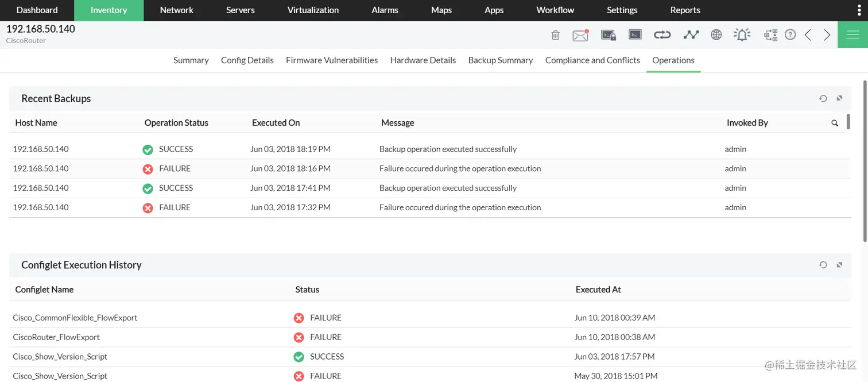Click the envelope icon with red notification dot
This screenshot has height=382, width=868.
[x=580, y=34]
